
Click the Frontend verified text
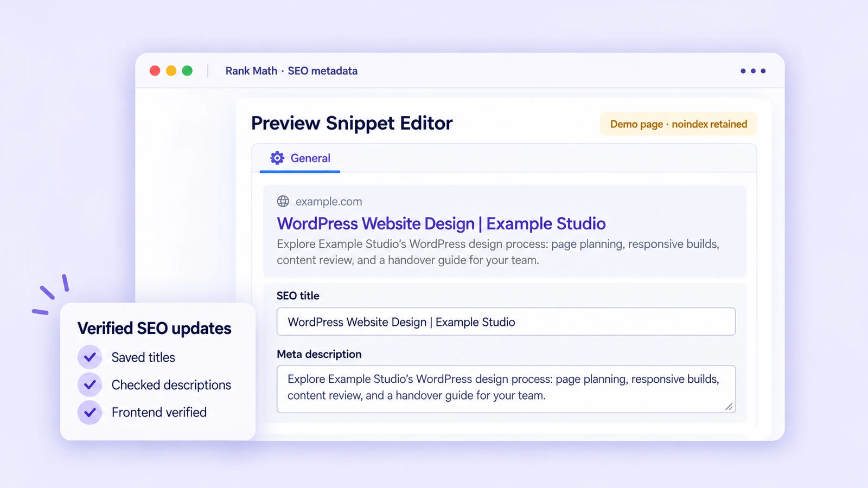pos(159,413)
